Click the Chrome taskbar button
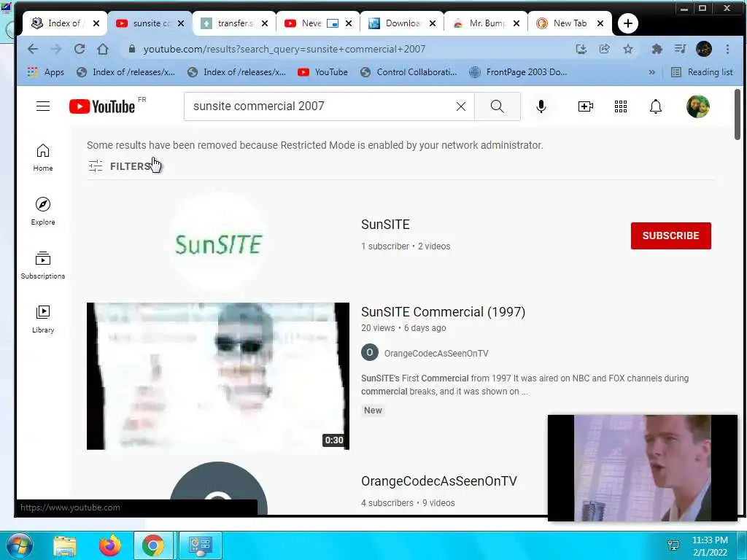Image resolution: width=747 pixels, height=560 pixels. click(x=152, y=545)
